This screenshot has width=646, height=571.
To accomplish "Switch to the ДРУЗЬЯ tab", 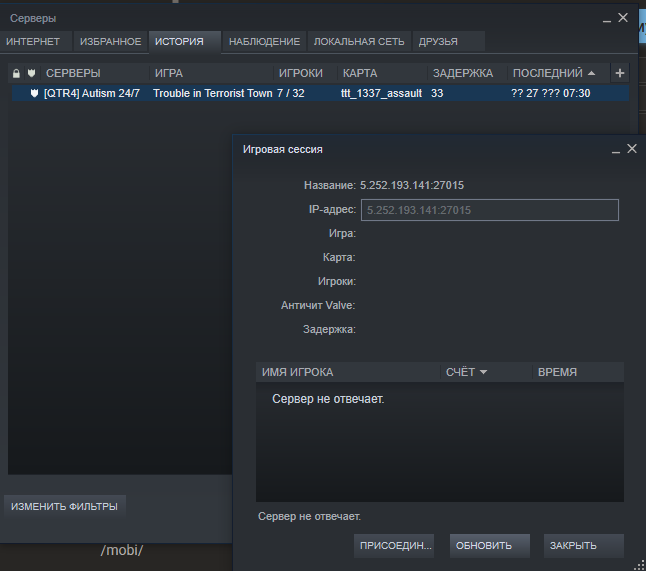I will 448,42.
